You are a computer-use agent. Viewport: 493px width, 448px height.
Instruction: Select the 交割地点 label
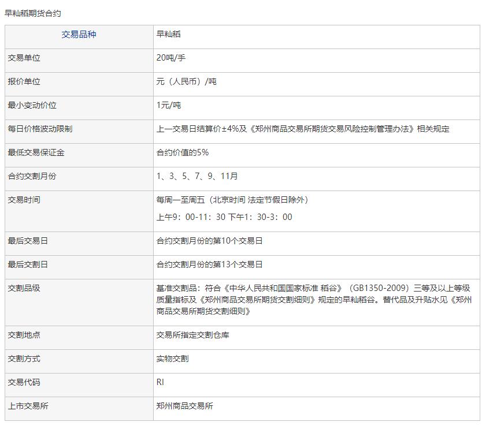(x=24, y=335)
